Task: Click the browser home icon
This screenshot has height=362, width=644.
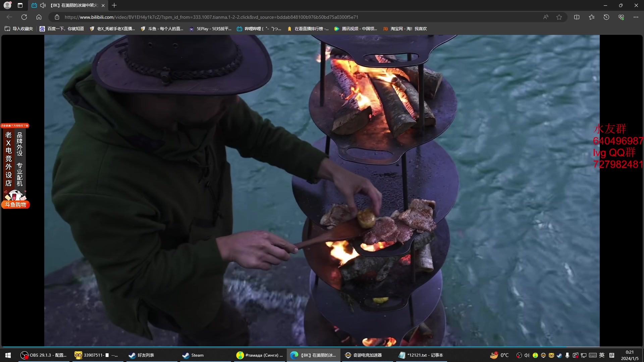Action: pos(39,17)
